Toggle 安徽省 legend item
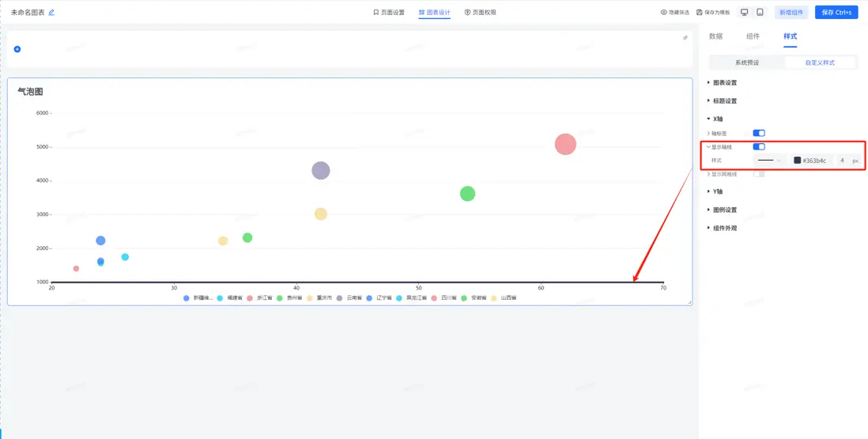Viewport: 868px width, 439px height. click(x=474, y=298)
